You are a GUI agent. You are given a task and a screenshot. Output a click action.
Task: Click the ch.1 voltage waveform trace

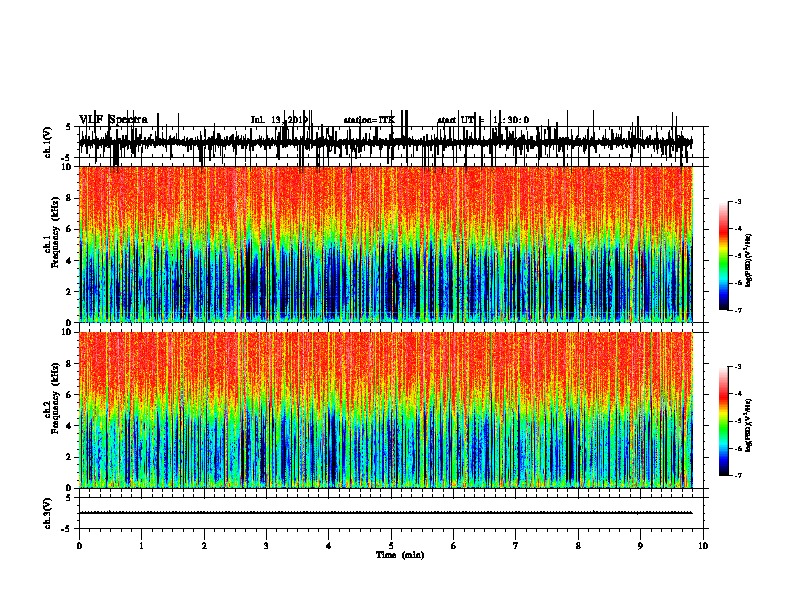coord(386,141)
